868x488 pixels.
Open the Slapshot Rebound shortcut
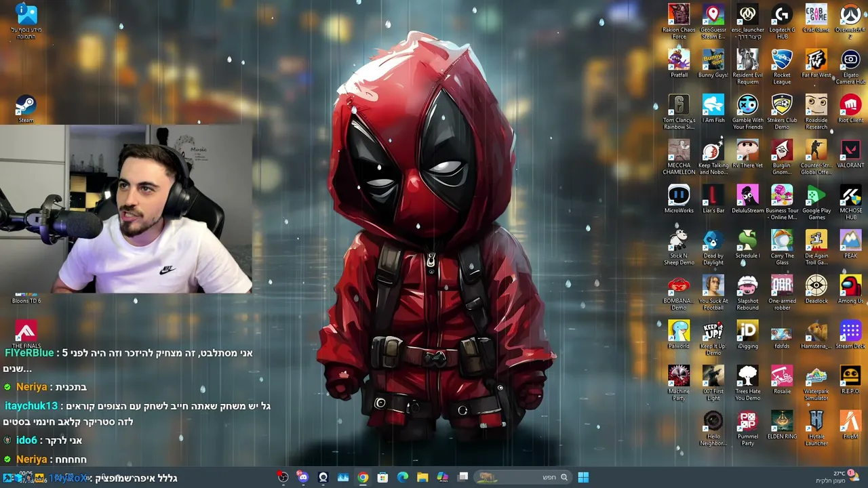point(747,293)
